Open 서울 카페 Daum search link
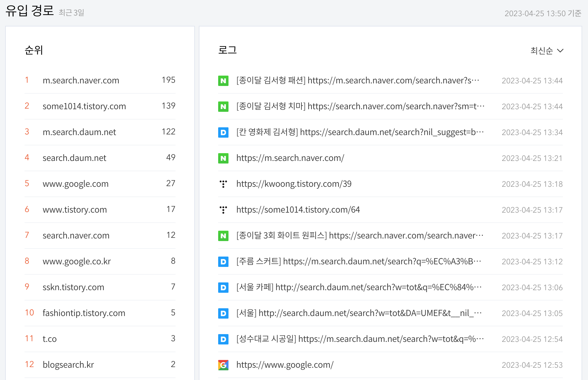 tap(359, 287)
